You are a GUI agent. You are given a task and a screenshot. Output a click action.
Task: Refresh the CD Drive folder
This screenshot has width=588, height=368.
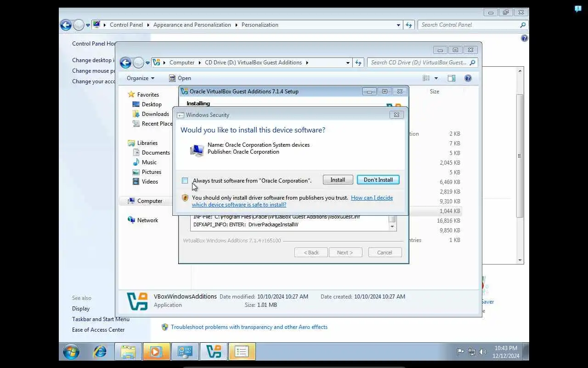click(x=358, y=63)
